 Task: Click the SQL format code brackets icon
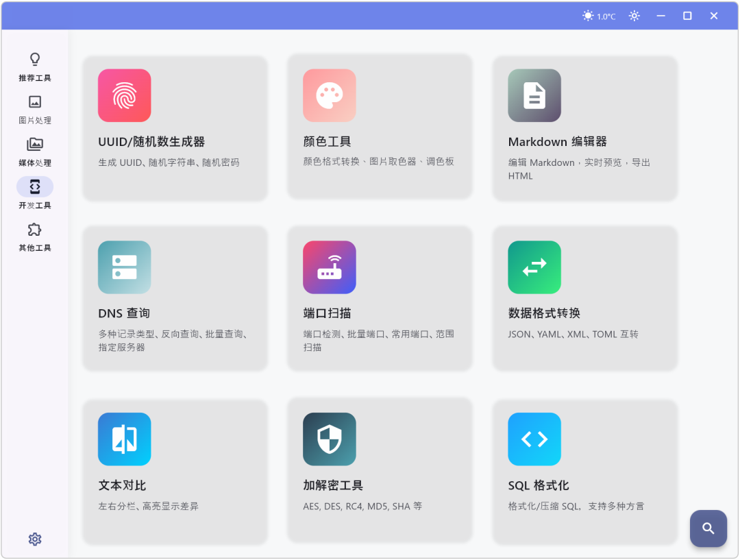pyautogui.click(x=534, y=439)
